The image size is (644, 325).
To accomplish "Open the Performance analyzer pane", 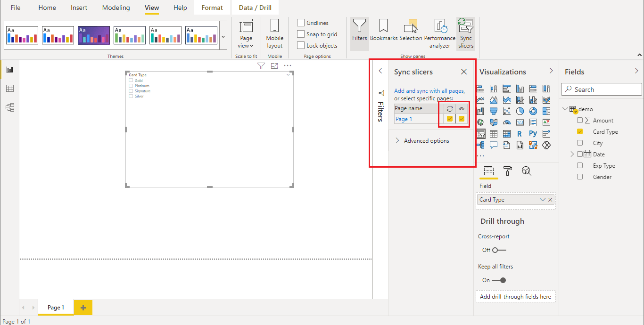I will coord(440,32).
